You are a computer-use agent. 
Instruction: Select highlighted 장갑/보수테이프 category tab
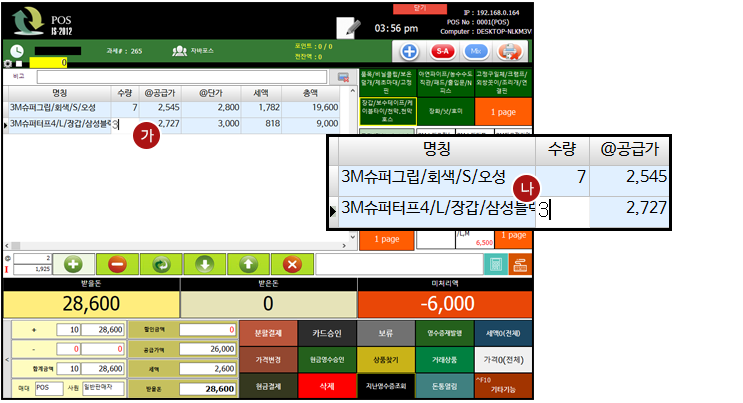tap(388, 111)
